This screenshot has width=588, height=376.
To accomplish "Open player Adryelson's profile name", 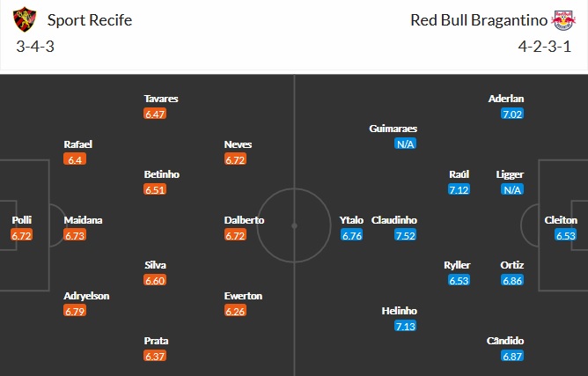I will 86,296.
